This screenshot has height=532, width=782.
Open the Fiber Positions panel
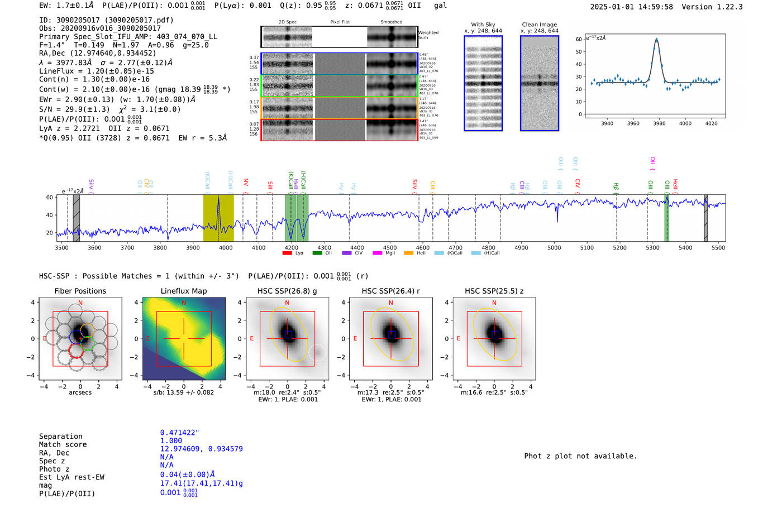tap(80, 339)
